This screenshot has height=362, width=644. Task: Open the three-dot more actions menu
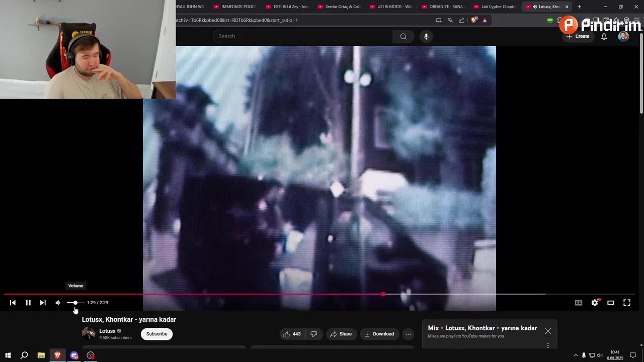[408, 334]
